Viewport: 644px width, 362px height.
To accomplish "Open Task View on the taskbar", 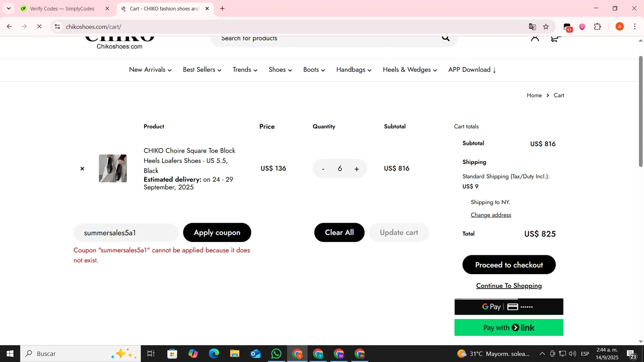I will coord(151,354).
